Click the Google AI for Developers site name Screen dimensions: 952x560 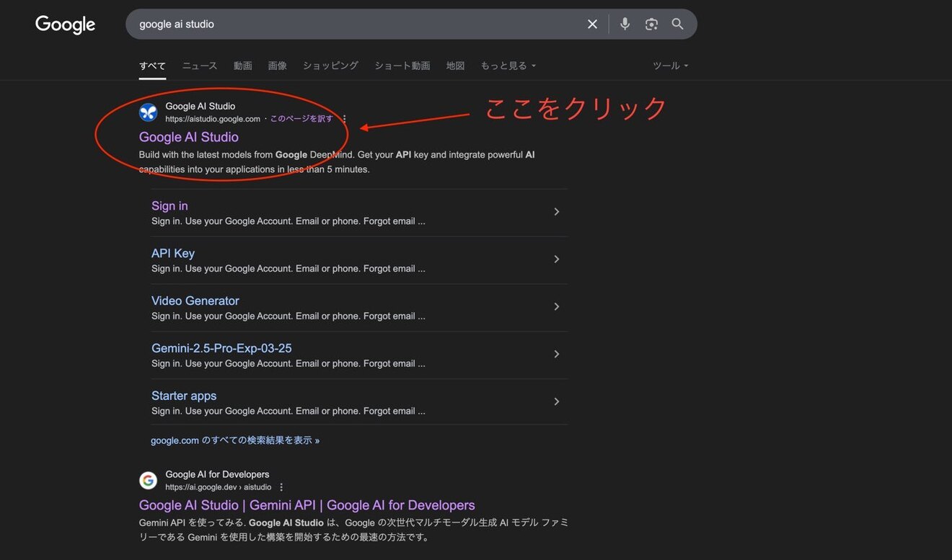pos(217,474)
